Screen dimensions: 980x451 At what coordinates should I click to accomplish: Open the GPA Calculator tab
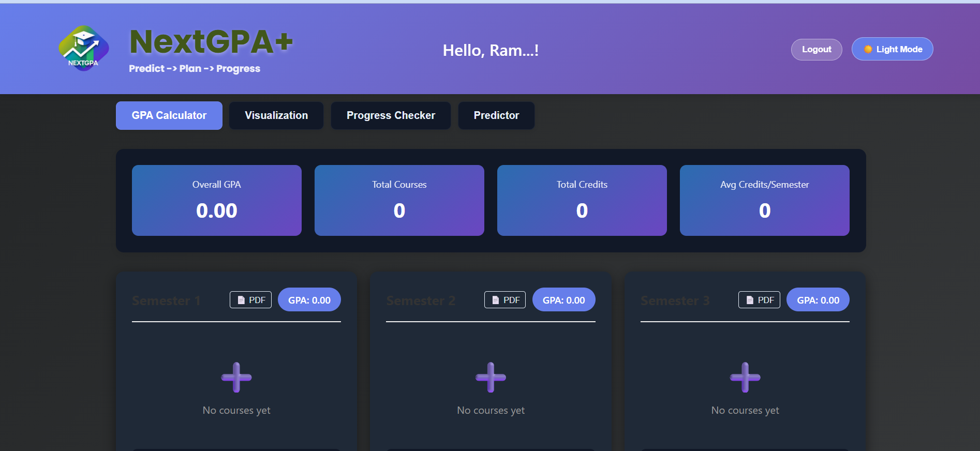169,115
